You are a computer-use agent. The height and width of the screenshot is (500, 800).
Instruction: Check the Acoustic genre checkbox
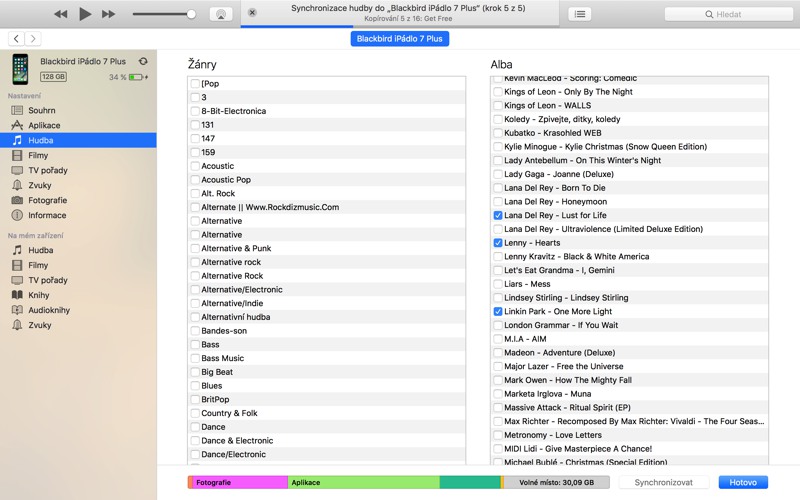[195, 166]
